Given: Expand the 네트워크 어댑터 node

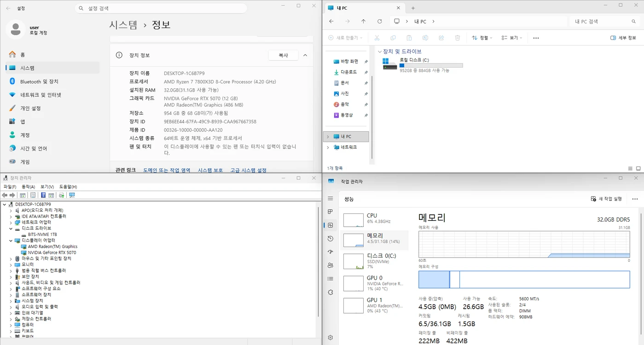Looking at the screenshot, I should click(11, 222).
